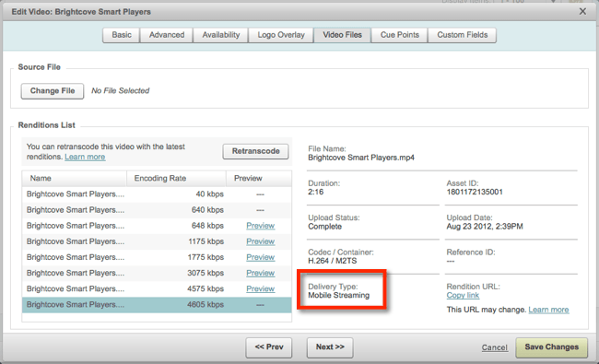The image size is (599, 364).
Task: Click the Prev button
Action: click(x=269, y=347)
